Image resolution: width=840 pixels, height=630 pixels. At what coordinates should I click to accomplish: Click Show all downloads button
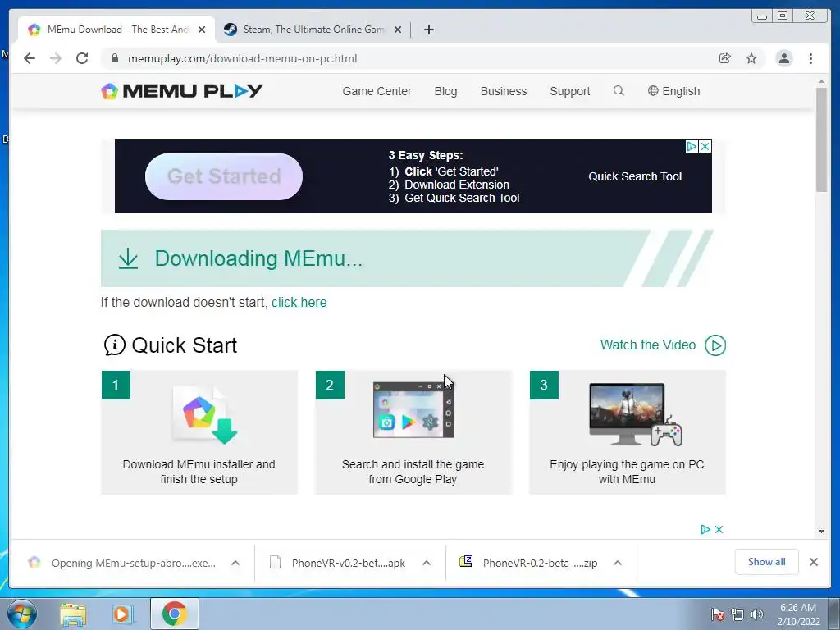(x=767, y=562)
